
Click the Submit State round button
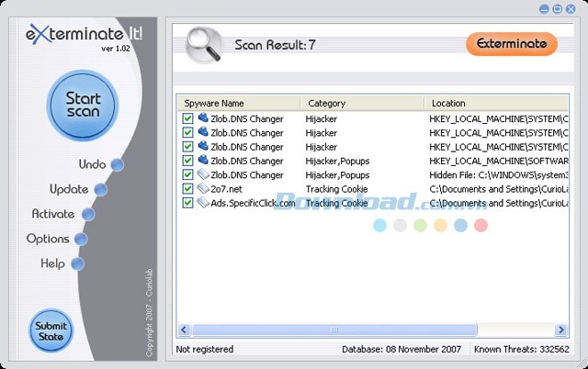[51, 331]
